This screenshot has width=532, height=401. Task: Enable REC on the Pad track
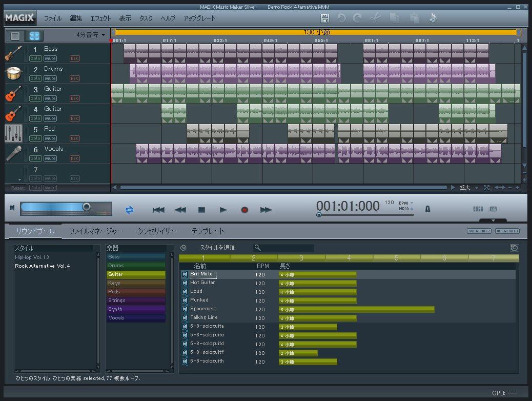[75, 138]
